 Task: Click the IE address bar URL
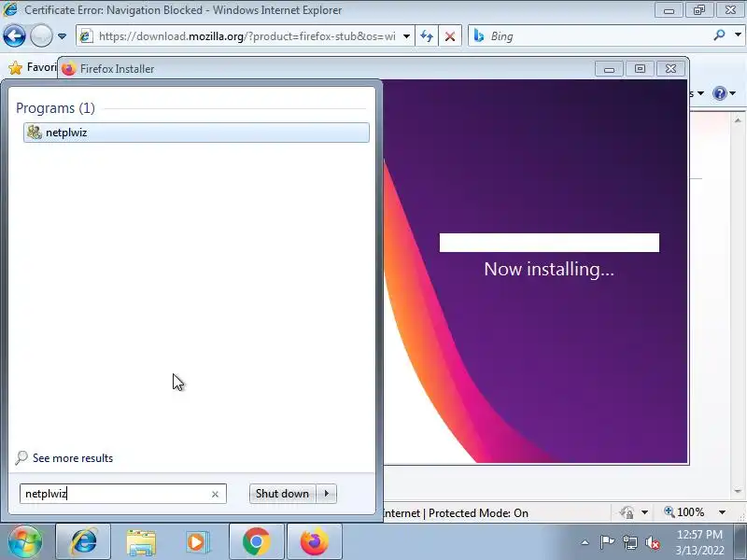(x=247, y=36)
